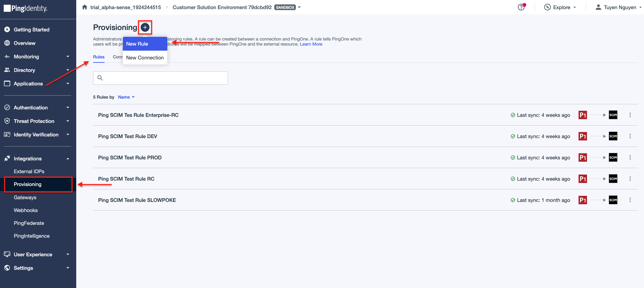The height and width of the screenshot is (288, 644).
Task: Click the User Experience monitor icon
Action: (x=7, y=254)
